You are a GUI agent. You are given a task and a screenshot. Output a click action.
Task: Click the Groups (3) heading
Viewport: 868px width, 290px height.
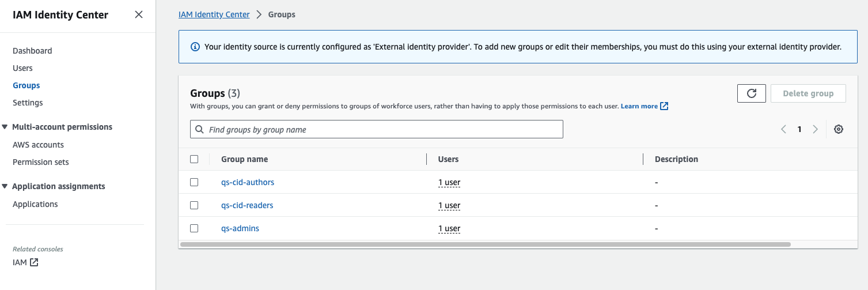click(x=215, y=93)
